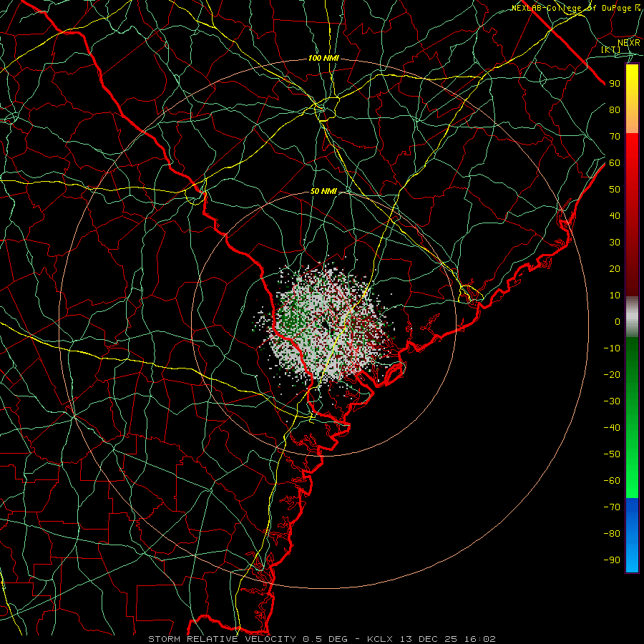Click the "100 NMI" range ring label
The image size is (644, 644).
point(323,59)
